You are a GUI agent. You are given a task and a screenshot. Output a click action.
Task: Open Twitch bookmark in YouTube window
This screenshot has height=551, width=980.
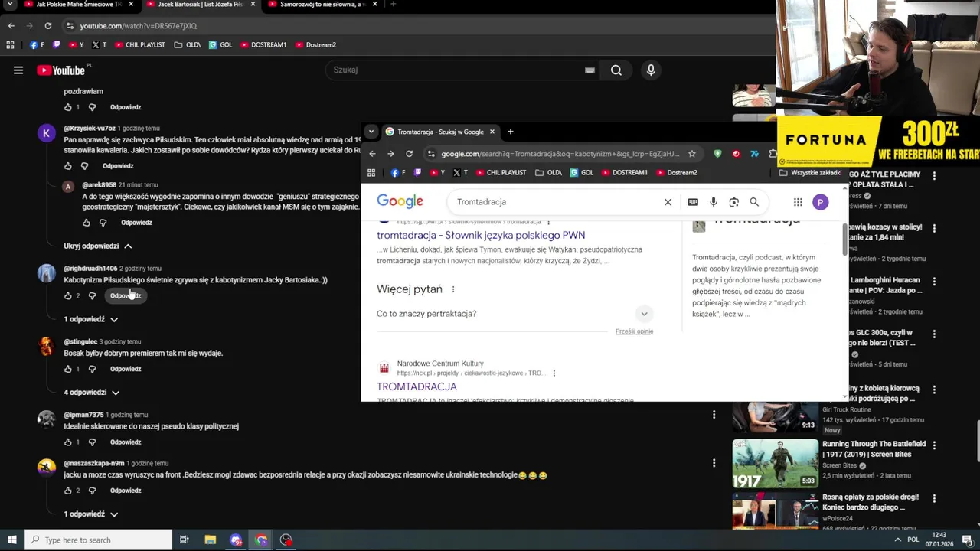[x=56, y=45]
